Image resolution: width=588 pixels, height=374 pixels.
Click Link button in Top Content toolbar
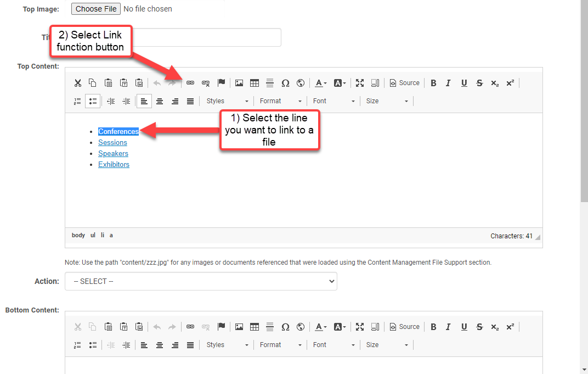(x=190, y=83)
